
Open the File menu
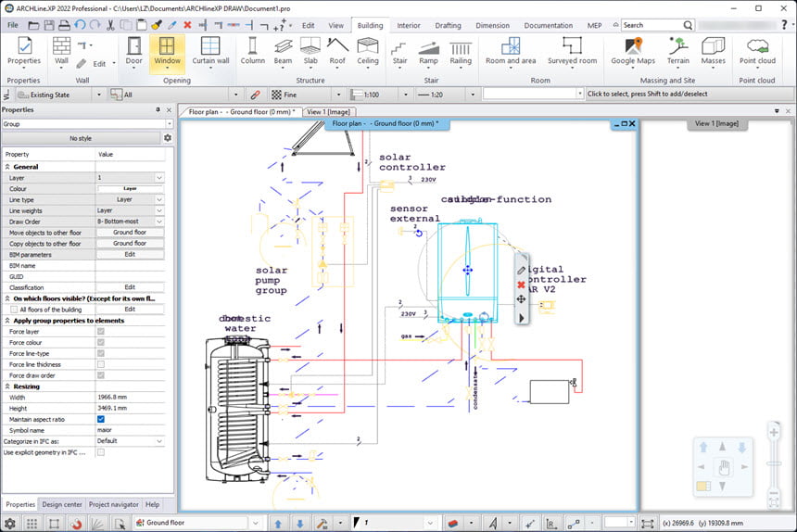tap(13, 25)
